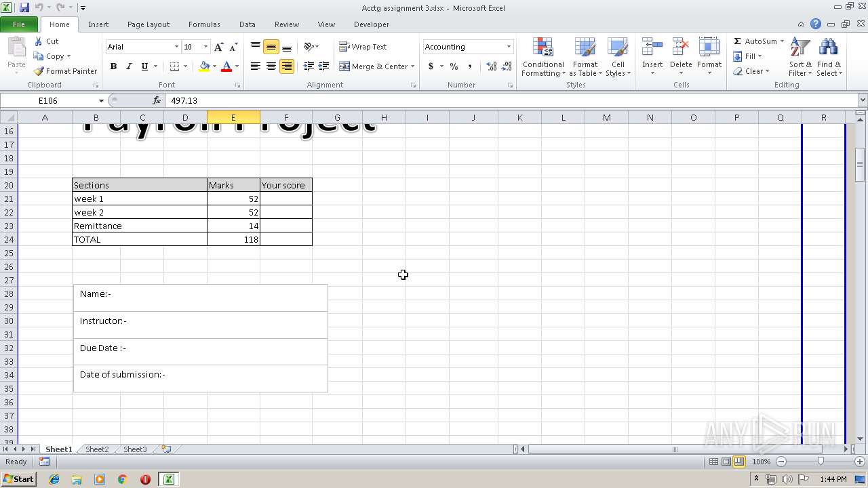Click inside the formula bar showing 497.13

pyautogui.click(x=512, y=100)
